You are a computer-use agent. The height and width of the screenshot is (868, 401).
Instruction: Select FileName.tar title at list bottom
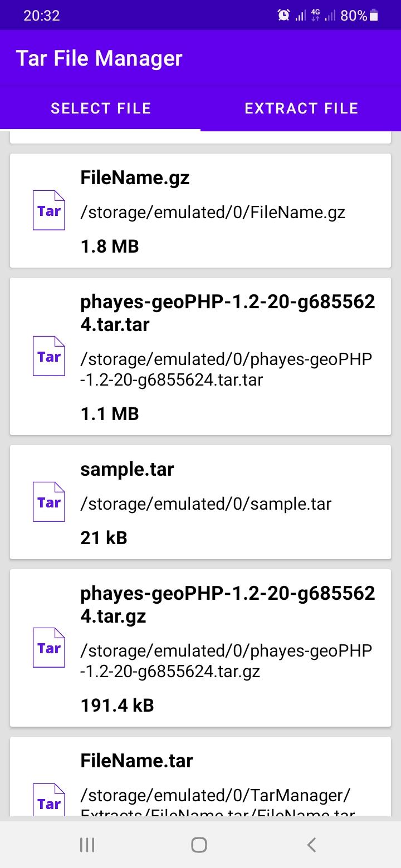click(136, 761)
